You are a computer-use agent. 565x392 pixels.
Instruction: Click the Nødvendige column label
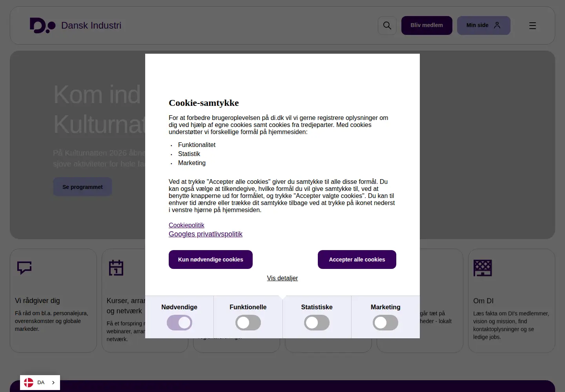179,307
